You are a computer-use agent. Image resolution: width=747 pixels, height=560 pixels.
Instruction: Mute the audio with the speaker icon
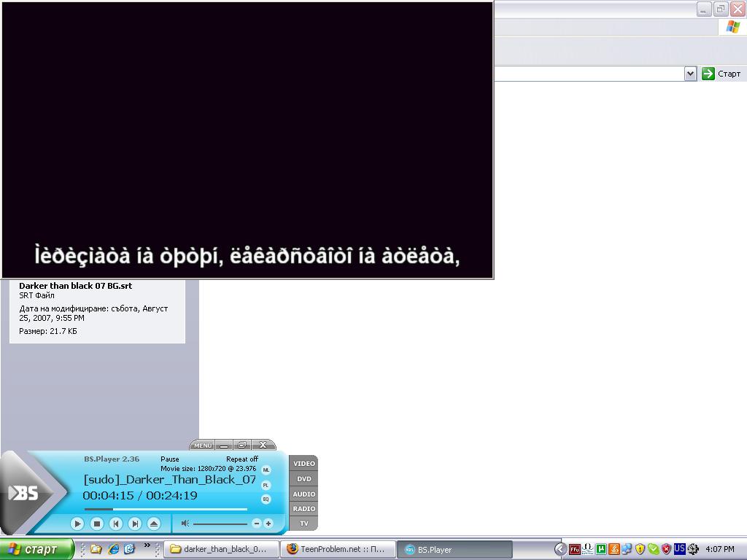pyautogui.click(x=185, y=524)
